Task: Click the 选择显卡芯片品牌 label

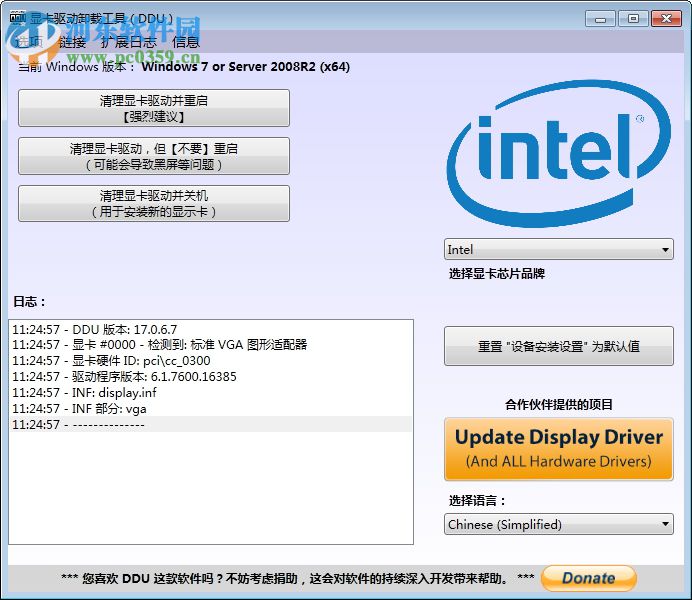Action: click(x=496, y=274)
